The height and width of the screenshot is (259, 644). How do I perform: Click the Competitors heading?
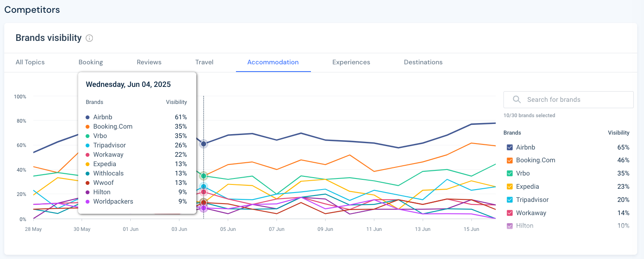pos(32,9)
